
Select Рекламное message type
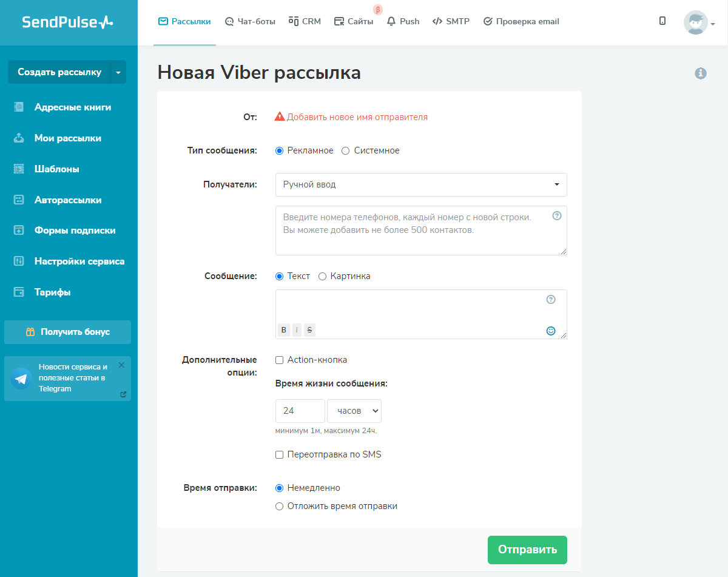[279, 150]
